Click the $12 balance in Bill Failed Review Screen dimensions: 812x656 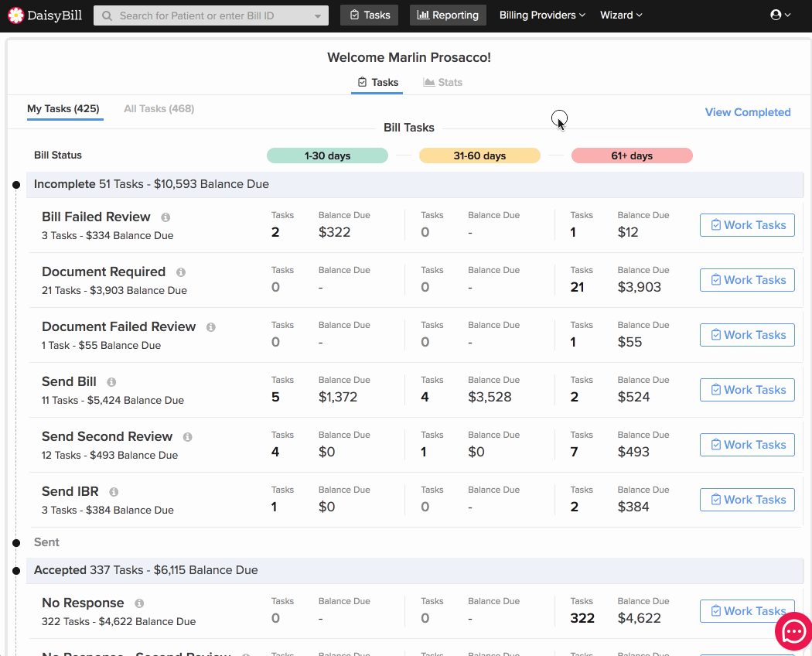628,232
